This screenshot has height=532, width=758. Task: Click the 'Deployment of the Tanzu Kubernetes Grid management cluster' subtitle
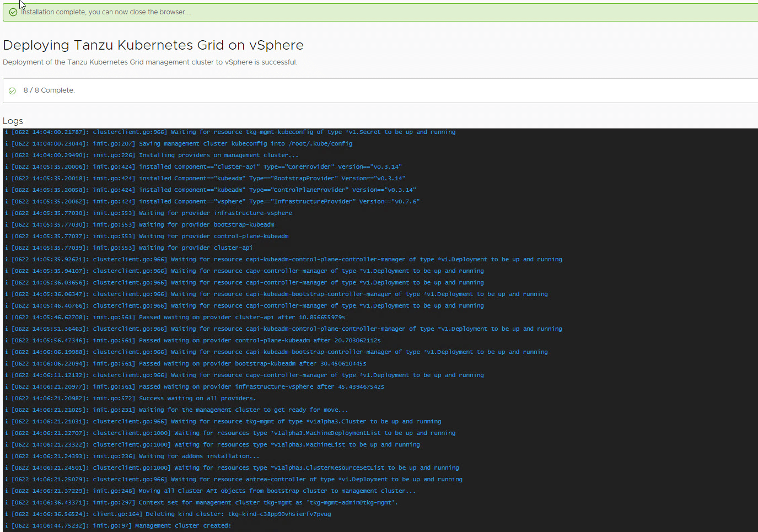tap(150, 62)
